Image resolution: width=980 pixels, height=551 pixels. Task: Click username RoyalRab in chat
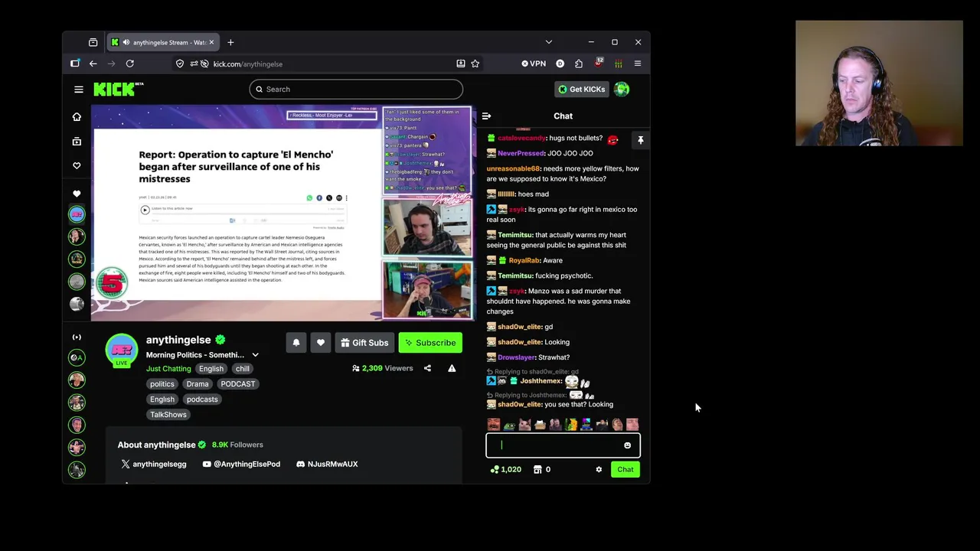pyautogui.click(x=524, y=260)
